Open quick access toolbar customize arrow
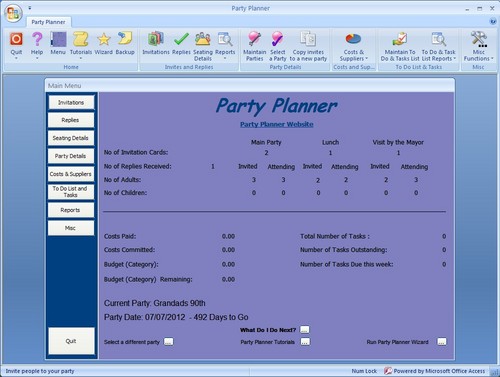 pos(30,7)
